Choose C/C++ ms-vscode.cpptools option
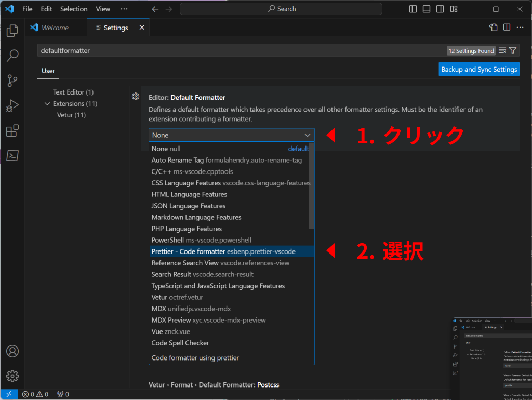The image size is (532, 400). (x=230, y=171)
